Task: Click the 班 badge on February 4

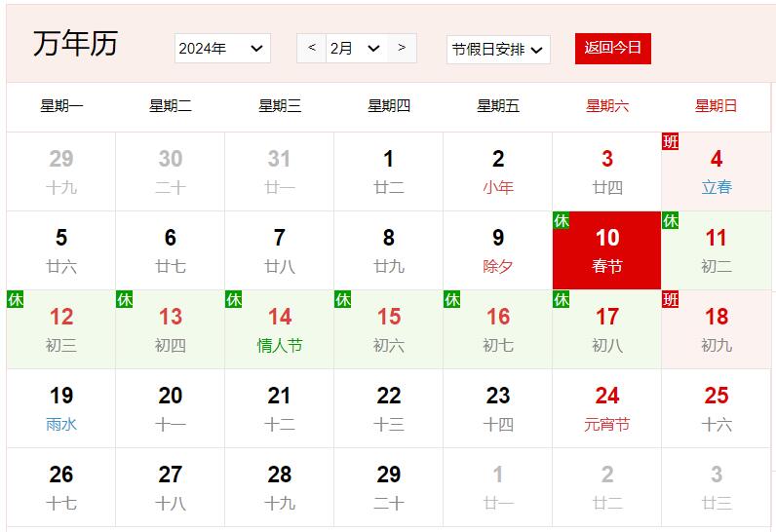Action: point(671,142)
